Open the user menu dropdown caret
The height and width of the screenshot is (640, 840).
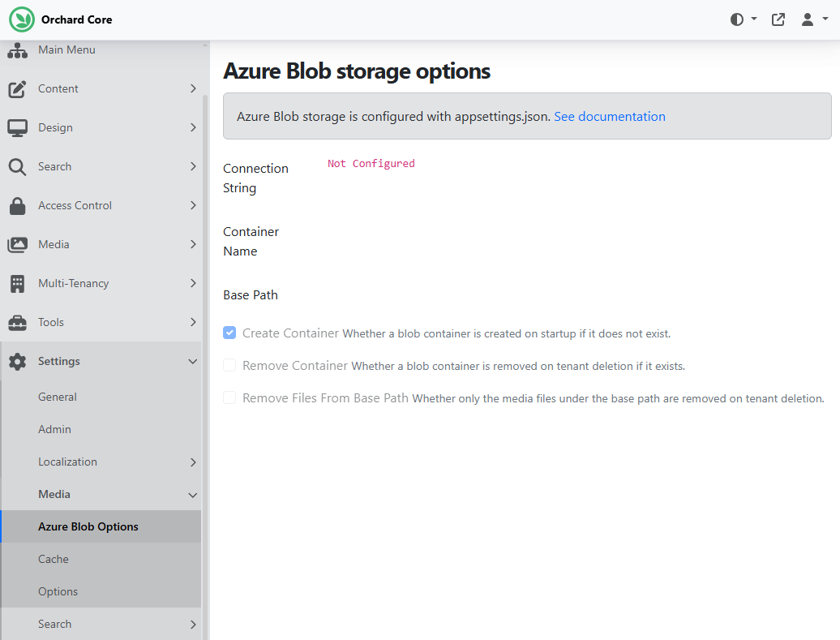(825, 19)
